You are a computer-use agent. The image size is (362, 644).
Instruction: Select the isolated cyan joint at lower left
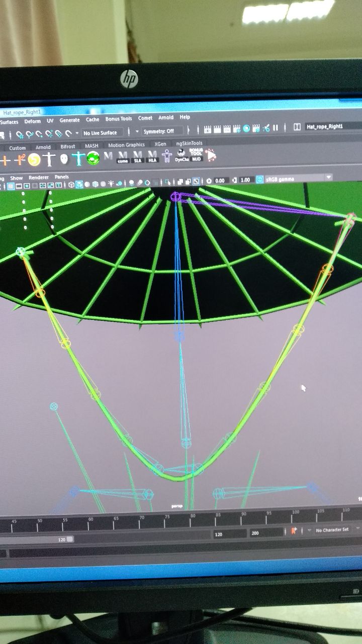[54, 406]
